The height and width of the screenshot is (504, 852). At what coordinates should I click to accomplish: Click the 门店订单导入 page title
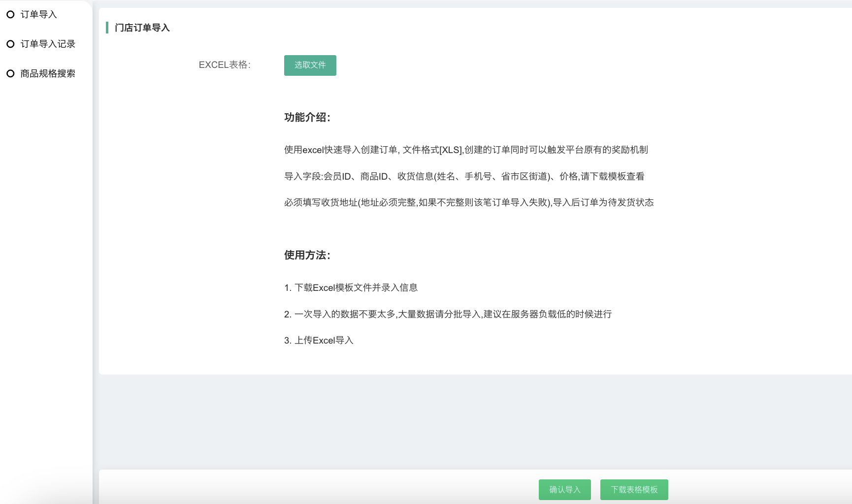pos(142,28)
